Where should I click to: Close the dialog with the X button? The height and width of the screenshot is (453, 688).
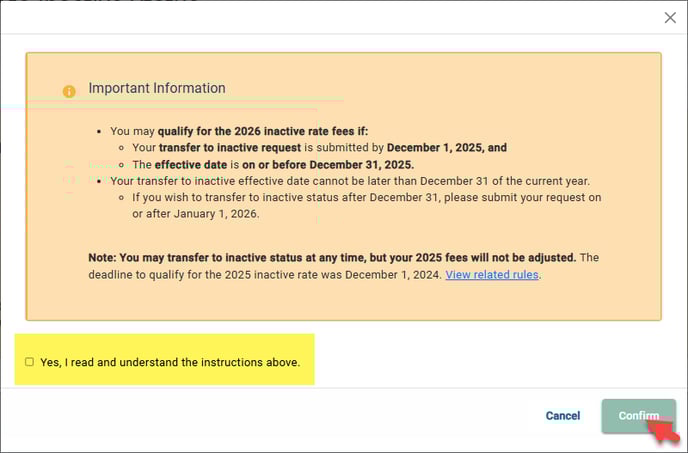pyautogui.click(x=670, y=17)
